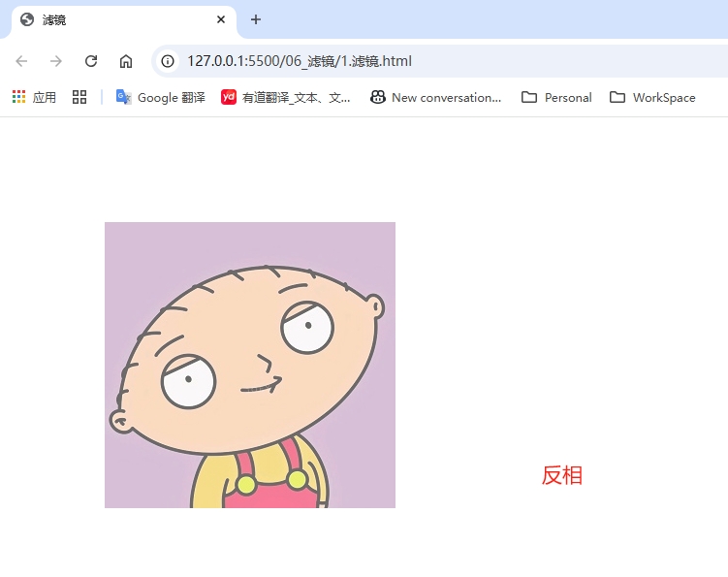The height and width of the screenshot is (577, 728).
Task: Go back to the previous page
Action: coord(21,61)
